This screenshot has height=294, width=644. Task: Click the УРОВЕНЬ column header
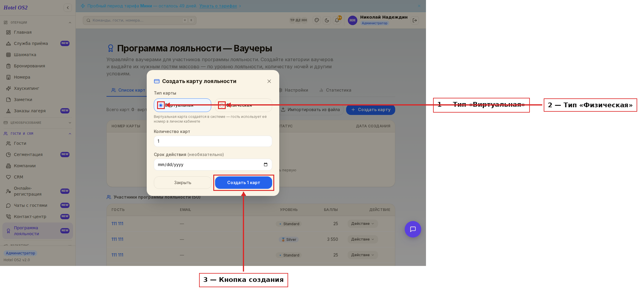click(289, 210)
